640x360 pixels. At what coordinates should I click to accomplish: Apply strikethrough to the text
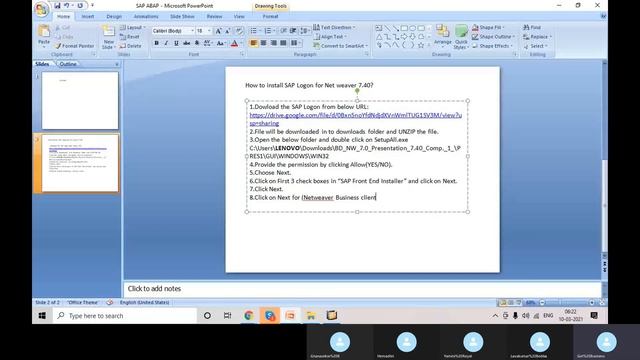pos(187,43)
